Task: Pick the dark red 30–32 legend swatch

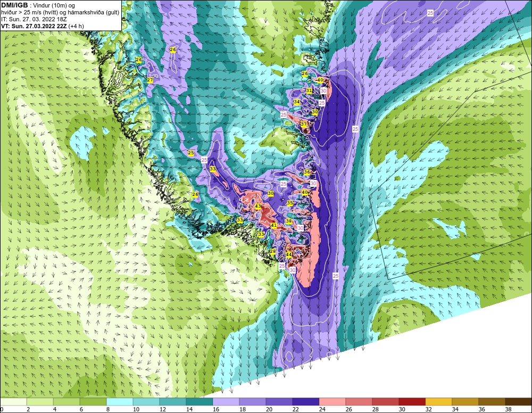Action: pyautogui.click(x=412, y=401)
